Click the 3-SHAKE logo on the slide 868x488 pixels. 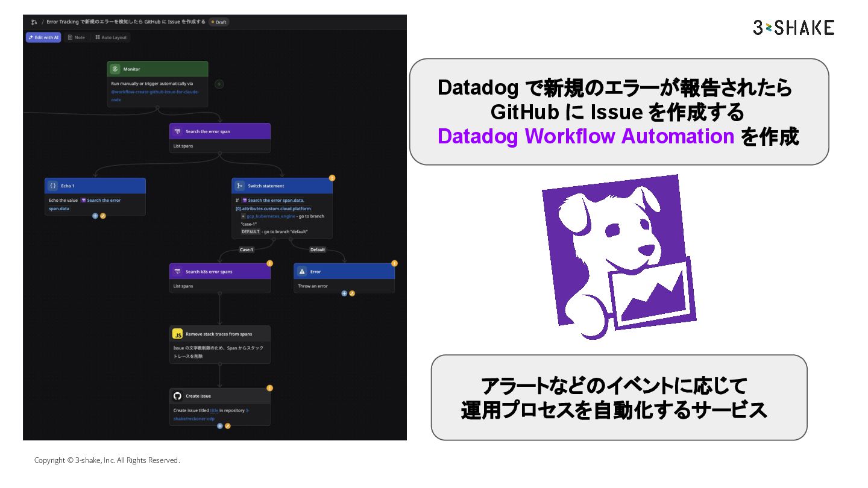pos(793,28)
